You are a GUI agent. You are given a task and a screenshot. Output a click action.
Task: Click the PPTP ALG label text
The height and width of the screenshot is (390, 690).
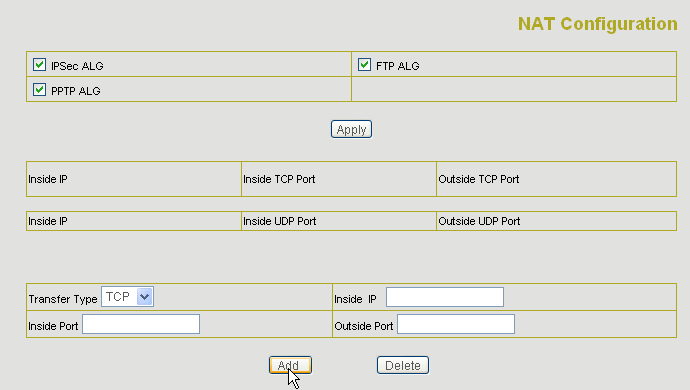coord(76,91)
